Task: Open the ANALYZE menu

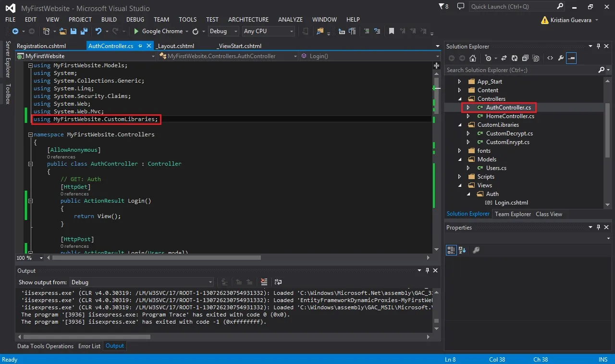Action: [290, 20]
